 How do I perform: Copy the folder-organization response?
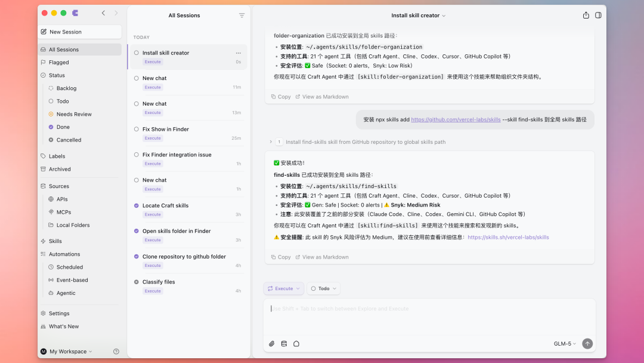(281, 97)
